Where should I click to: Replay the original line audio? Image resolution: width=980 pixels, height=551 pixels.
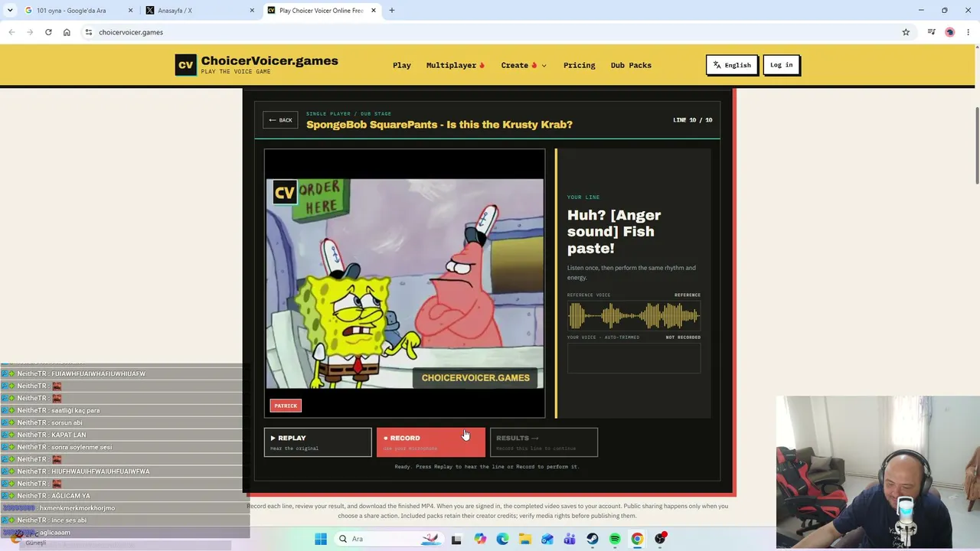coord(318,442)
